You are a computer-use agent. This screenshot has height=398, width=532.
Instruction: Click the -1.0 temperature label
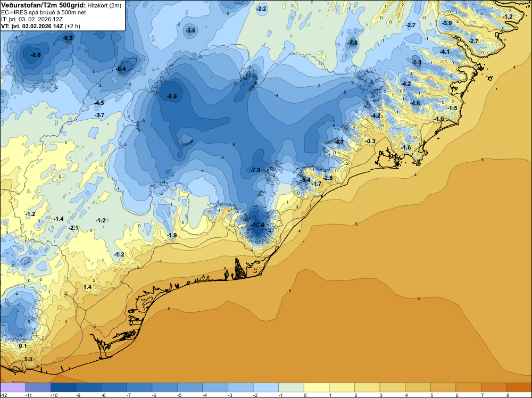(x=439, y=119)
